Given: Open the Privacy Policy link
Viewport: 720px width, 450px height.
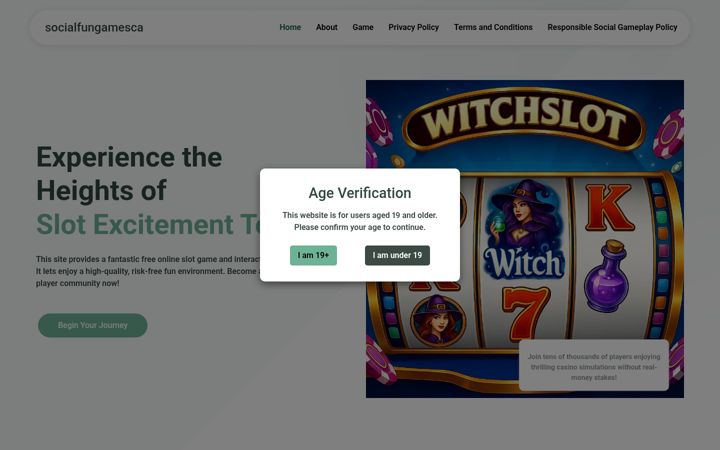Looking at the screenshot, I should 414,27.
